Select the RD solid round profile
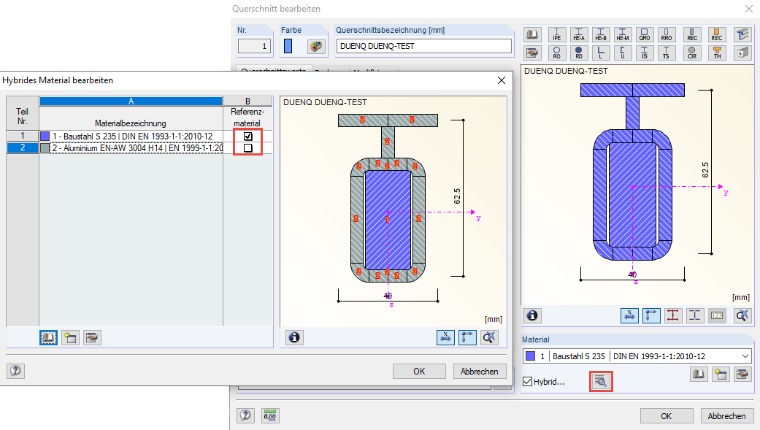 579,52
